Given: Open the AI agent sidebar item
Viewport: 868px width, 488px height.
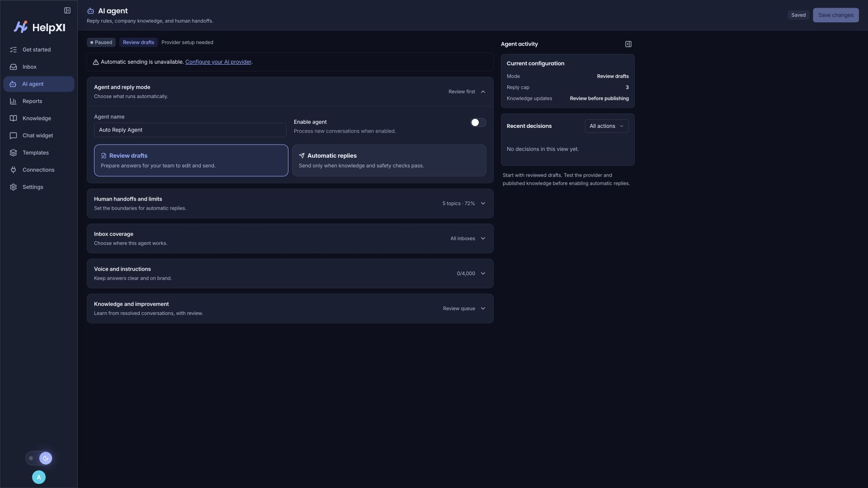Looking at the screenshot, I should [x=39, y=84].
